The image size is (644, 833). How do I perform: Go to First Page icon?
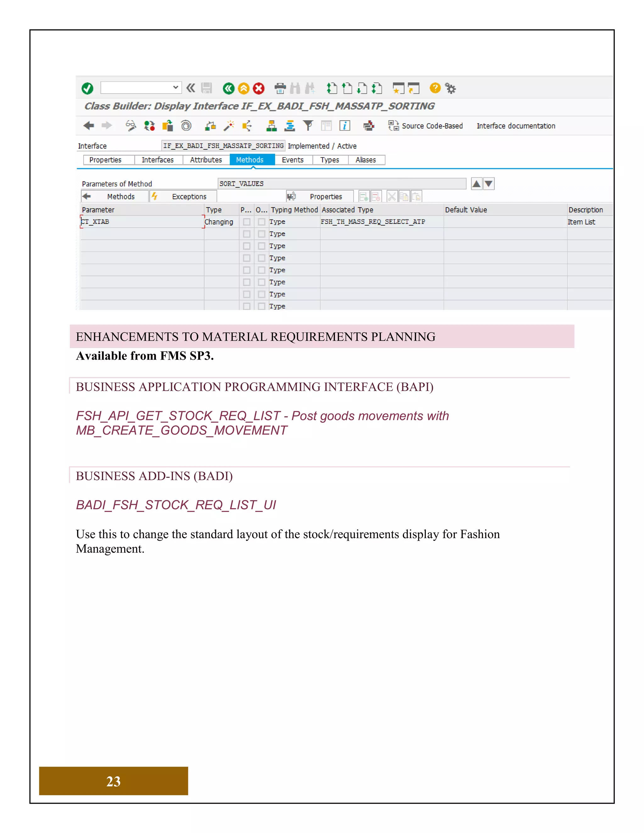click(332, 89)
